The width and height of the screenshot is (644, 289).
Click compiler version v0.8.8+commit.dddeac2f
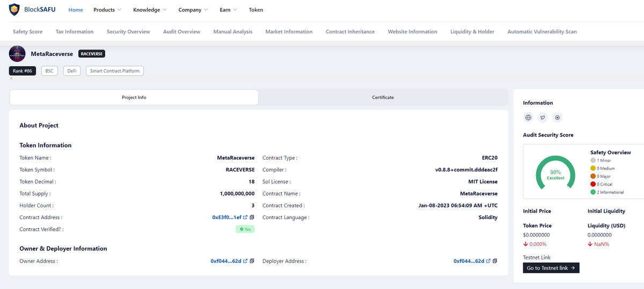pos(466,170)
